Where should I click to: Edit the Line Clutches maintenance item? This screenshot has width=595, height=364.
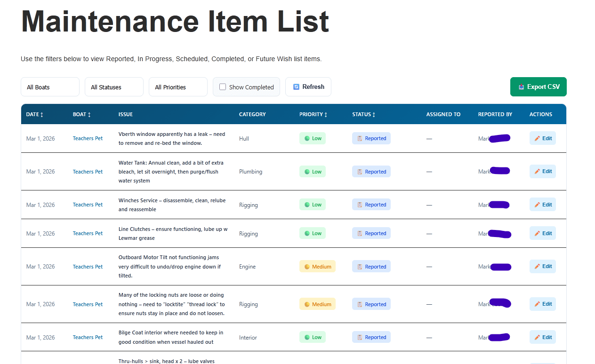pos(542,234)
